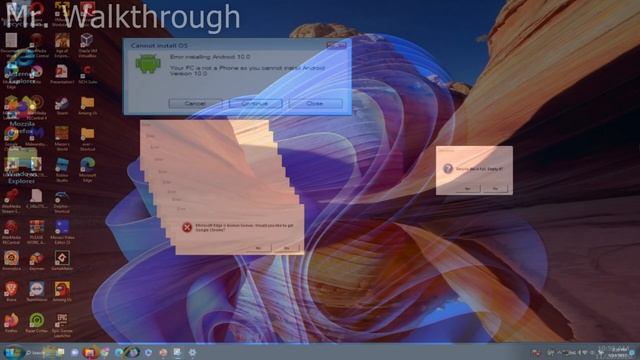Open the NCH Suite desktop icon

[87, 74]
